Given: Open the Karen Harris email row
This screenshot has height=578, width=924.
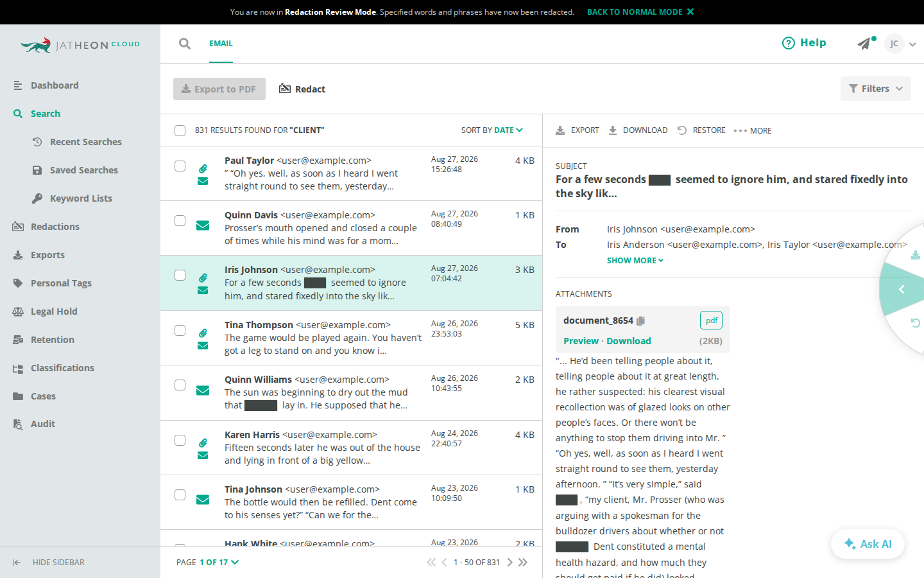Looking at the screenshot, I should [x=351, y=448].
